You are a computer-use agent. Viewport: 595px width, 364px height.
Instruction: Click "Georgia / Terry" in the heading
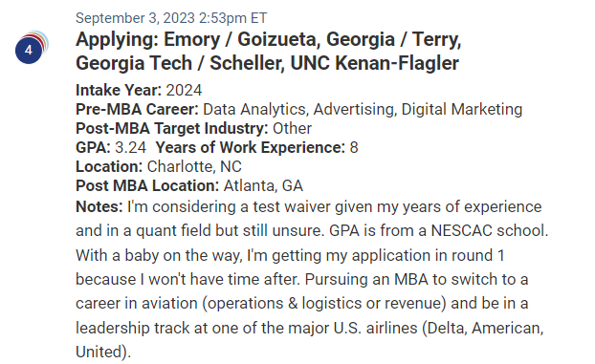(393, 39)
